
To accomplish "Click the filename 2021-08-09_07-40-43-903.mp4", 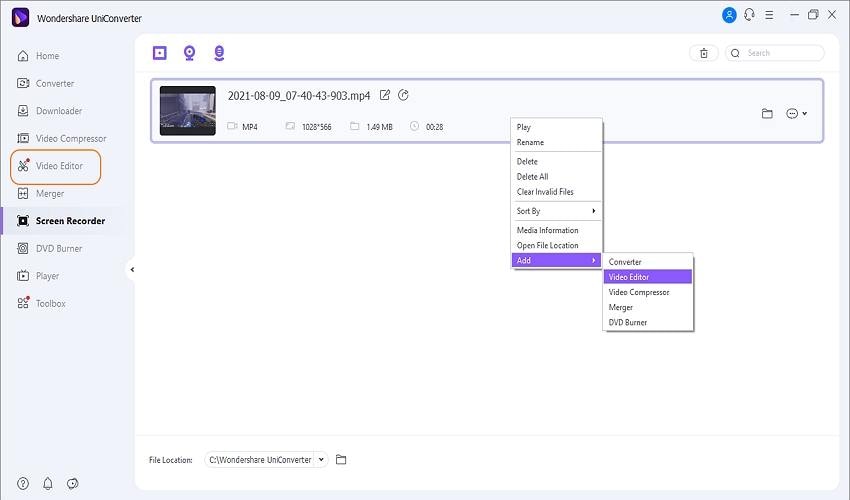I will pyautogui.click(x=299, y=96).
